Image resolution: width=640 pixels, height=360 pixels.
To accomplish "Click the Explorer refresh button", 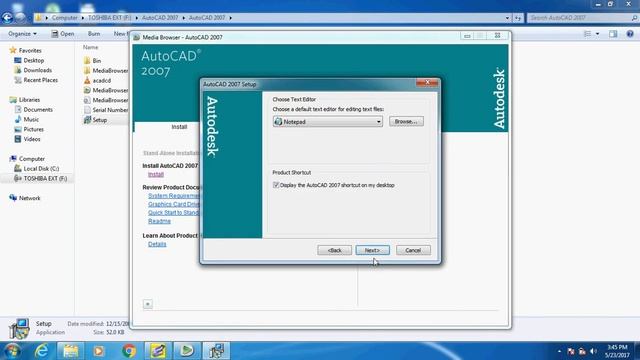I will coord(518,18).
